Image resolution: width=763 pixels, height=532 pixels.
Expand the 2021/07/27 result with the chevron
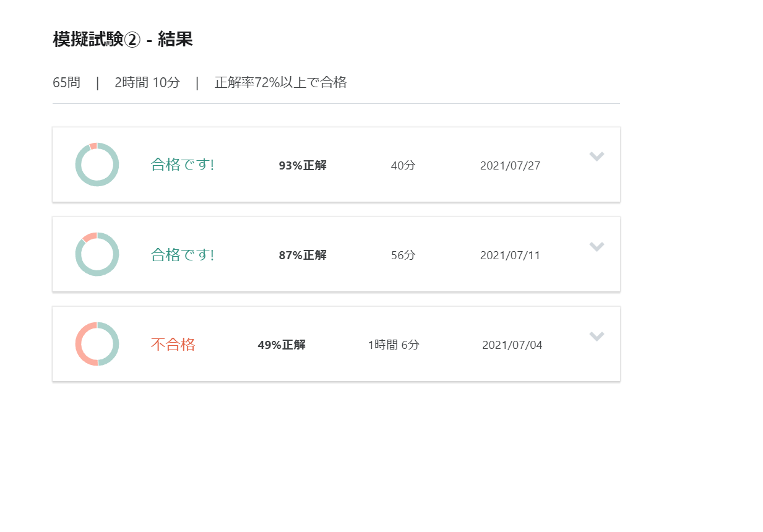point(597,157)
